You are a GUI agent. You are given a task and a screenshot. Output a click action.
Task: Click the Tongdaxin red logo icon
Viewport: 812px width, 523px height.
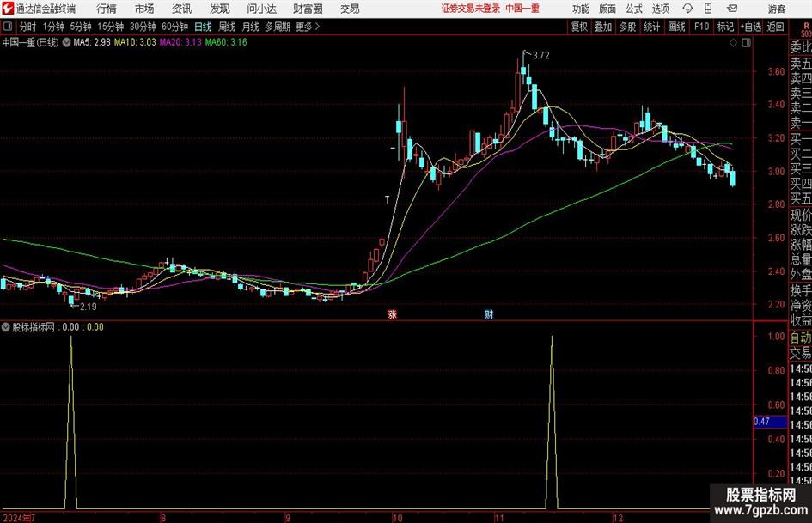(7, 9)
